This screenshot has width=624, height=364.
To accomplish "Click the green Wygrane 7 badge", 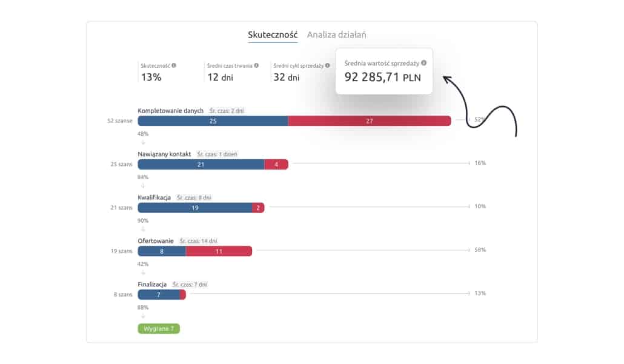I will 159,329.
